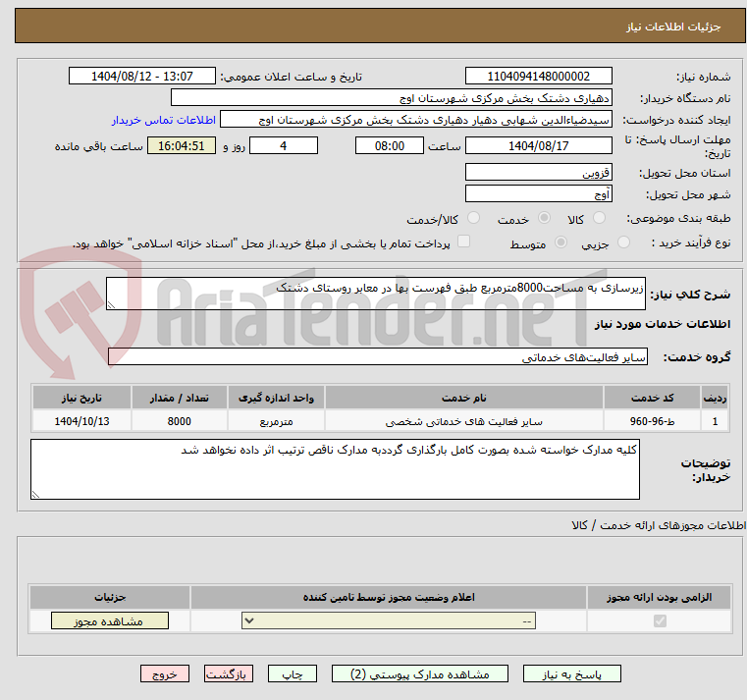747x700 pixels.
Task: Click the خروج exit button
Action: point(164,674)
